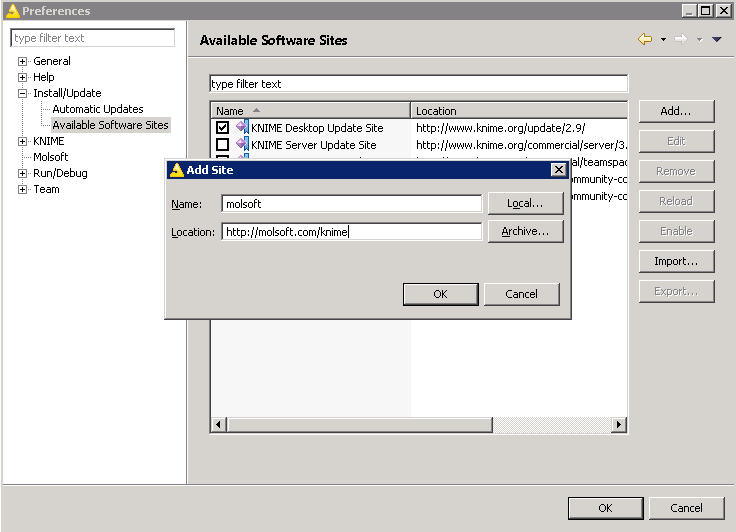The image size is (736, 532).
Task: Check the KNIME Server Update Site checkbox
Action: coord(222,145)
